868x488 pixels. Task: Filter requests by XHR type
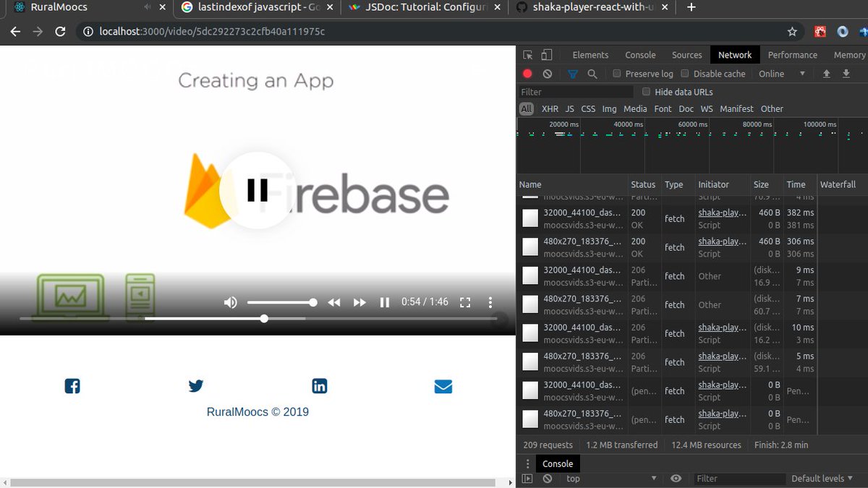pyautogui.click(x=550, y=108)
